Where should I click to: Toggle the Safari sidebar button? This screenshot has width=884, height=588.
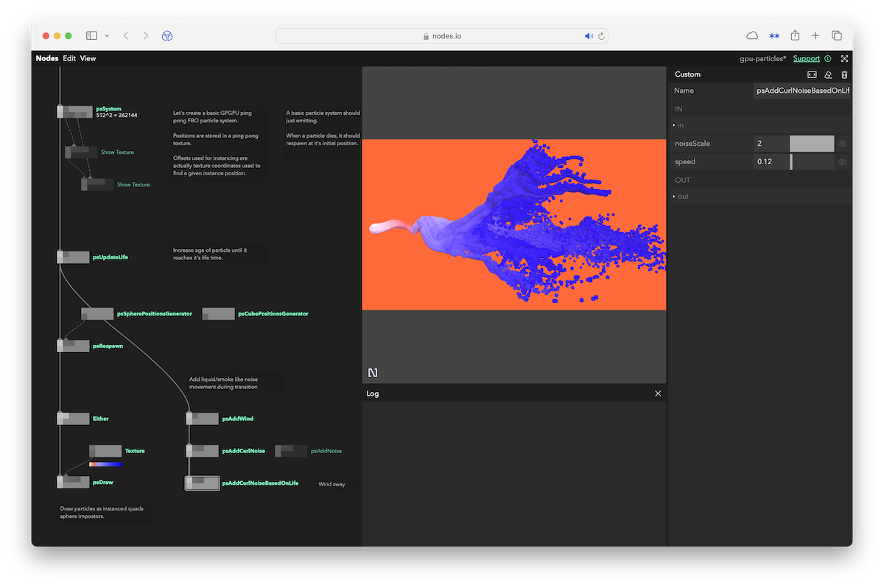pos(91,35)
